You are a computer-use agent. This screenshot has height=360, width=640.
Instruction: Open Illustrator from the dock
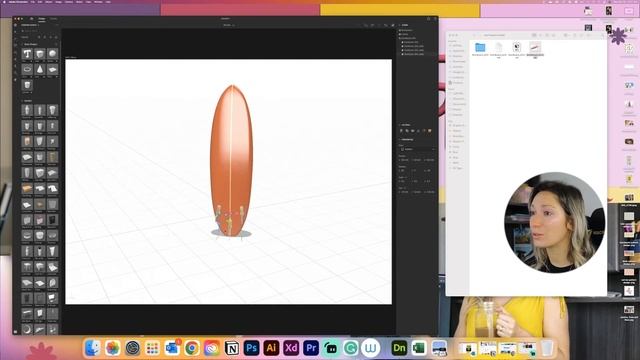point(271,348)
